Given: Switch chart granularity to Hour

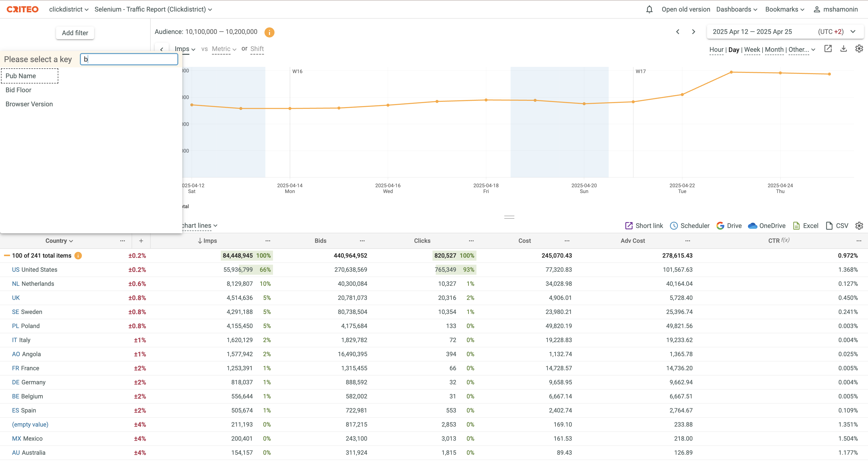Looking at the screenshot, I should click(x=716, y=50).
